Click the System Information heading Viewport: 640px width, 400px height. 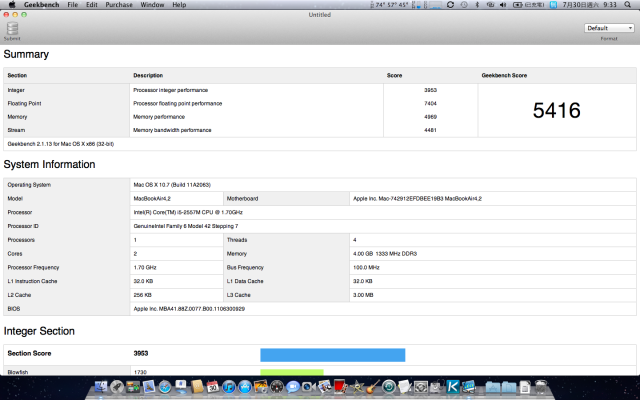pos(49,164)
